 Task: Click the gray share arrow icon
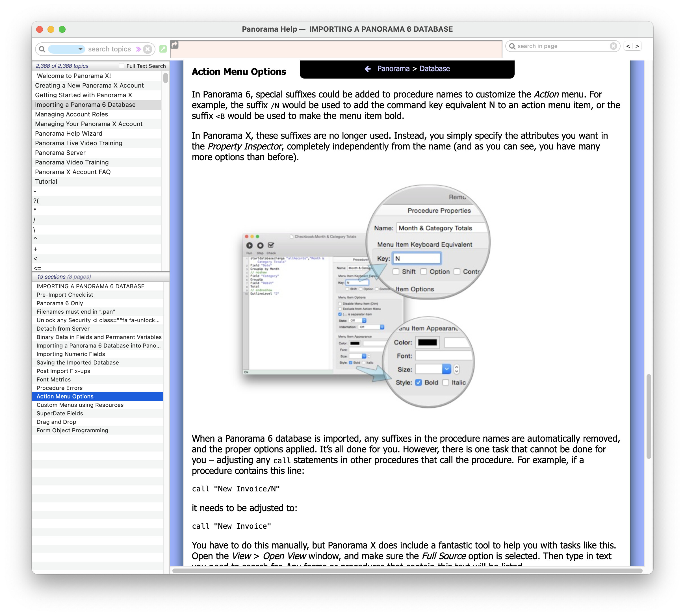(175, 44)
